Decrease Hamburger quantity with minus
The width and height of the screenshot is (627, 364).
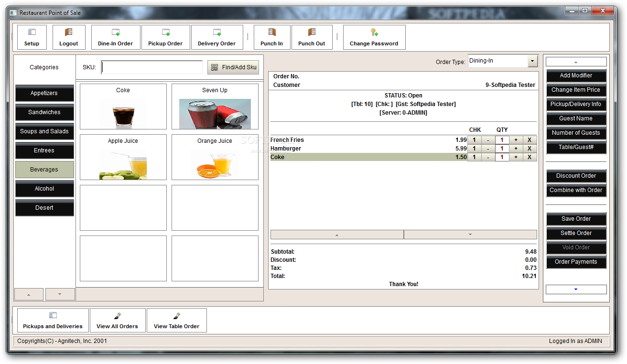488,149
